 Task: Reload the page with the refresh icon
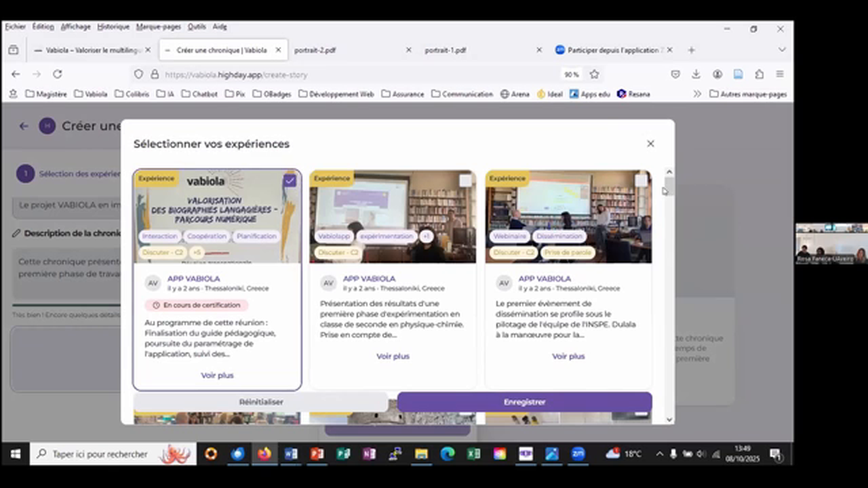pyautogui.click(x=58, y=74)
